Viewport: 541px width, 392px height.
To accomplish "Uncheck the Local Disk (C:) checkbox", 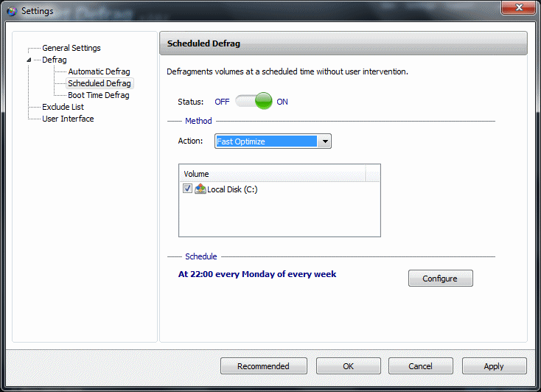I will pyautogui.click(x=187, y=189).
